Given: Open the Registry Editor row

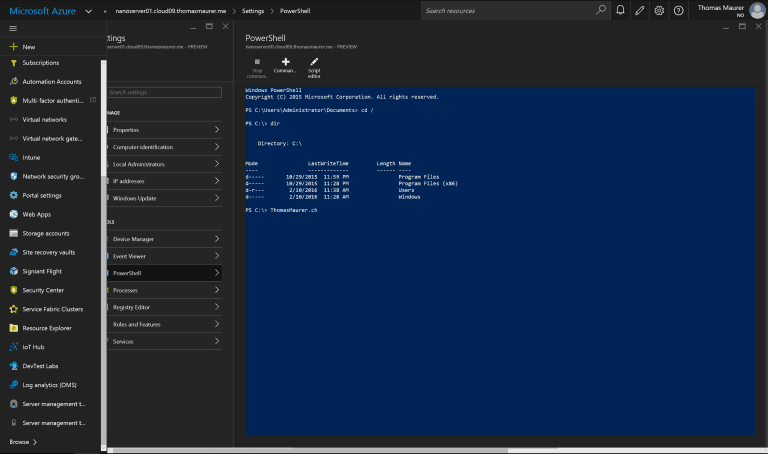Looking at the screenshot, I should click(x=164, y=307).
